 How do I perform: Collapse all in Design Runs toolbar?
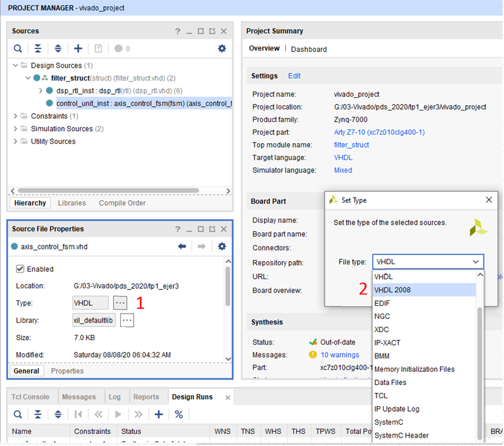pos(38,414)
